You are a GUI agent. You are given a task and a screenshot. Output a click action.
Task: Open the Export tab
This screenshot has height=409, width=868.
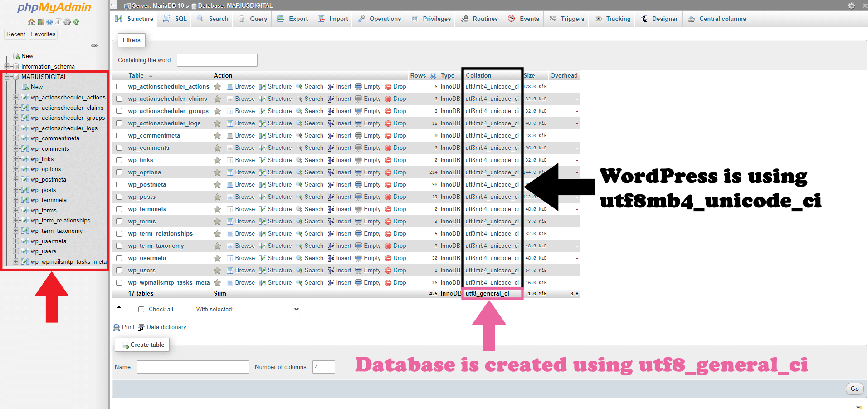point(293,19)
